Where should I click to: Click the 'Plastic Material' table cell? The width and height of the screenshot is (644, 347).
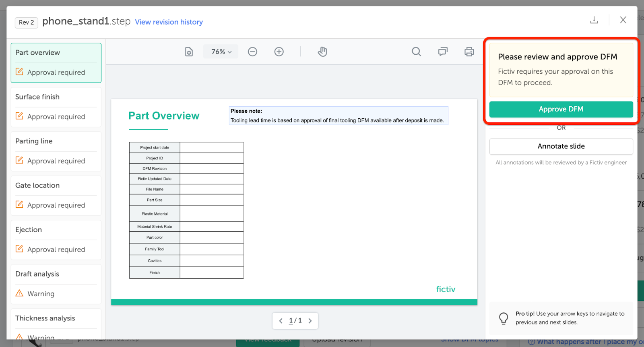click(155, 214)
